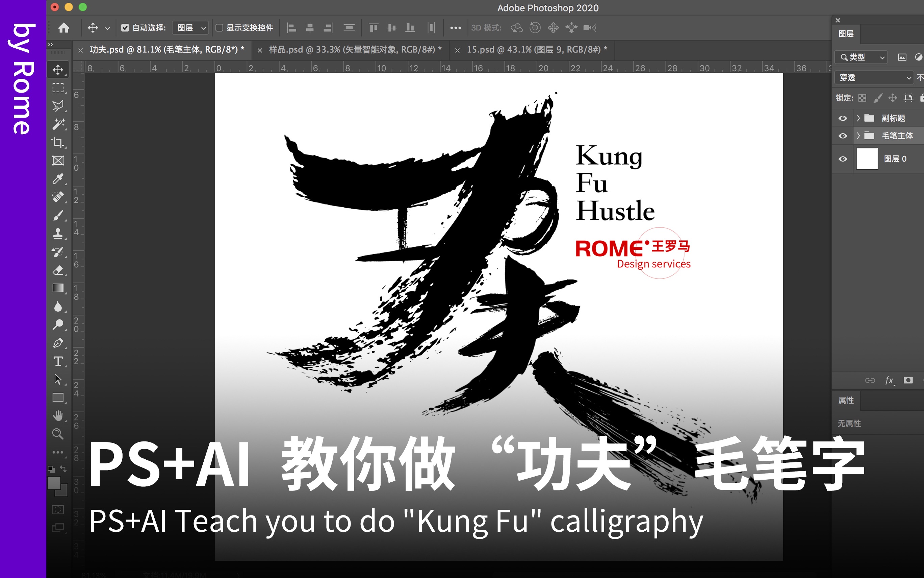The width and height of the screenshot is (924, 578).
Task: Select the Brush tool
Action: click(x=58, y=215)
